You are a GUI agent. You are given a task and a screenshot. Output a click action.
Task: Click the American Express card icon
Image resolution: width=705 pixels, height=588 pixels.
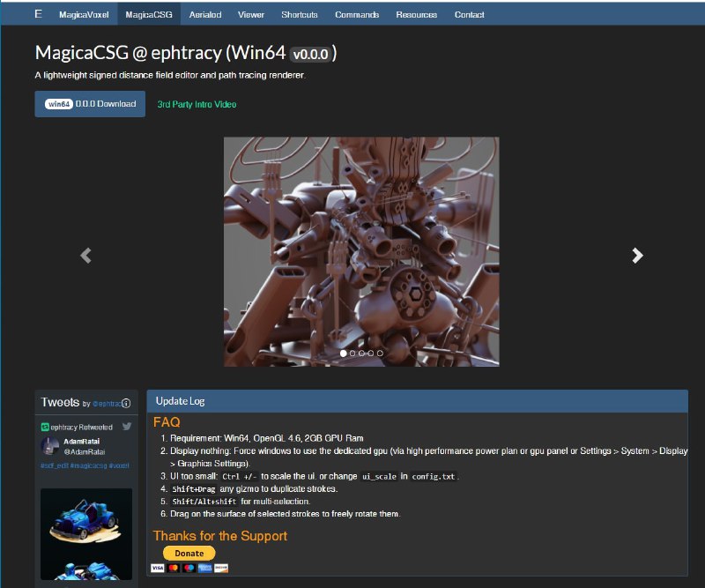205,568
